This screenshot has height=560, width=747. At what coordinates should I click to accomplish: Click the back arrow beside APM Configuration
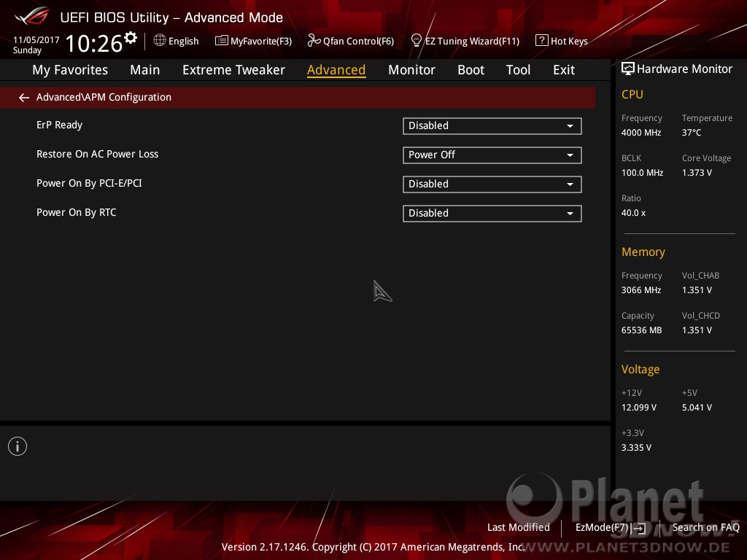tap(24, 98)
